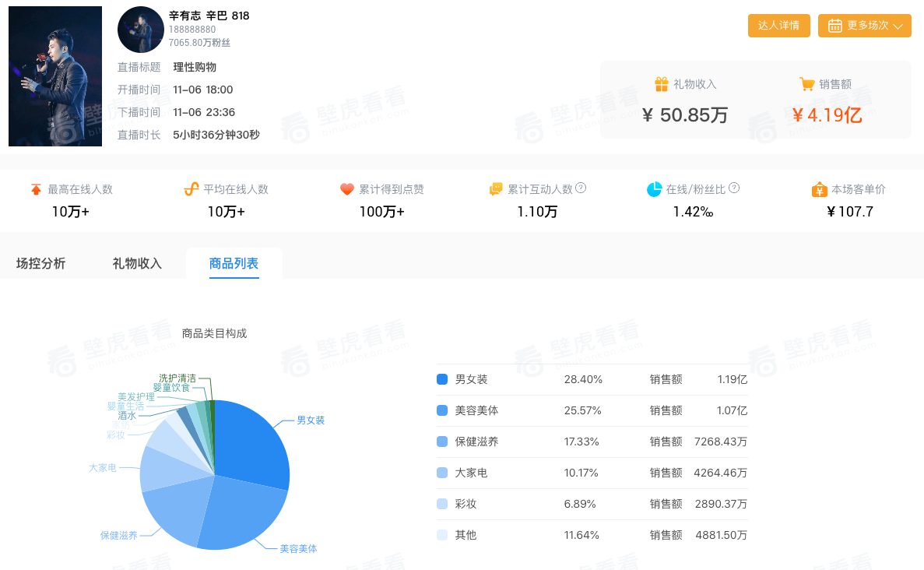Click the average online viewers icon

[191, 189]
